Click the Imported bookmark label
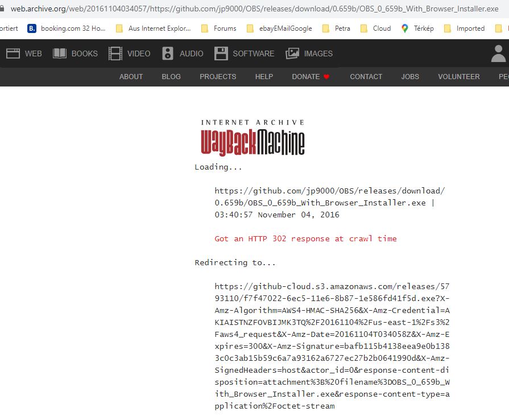The image size is (509, 420). pyautogui.click(x=470, y=28)
